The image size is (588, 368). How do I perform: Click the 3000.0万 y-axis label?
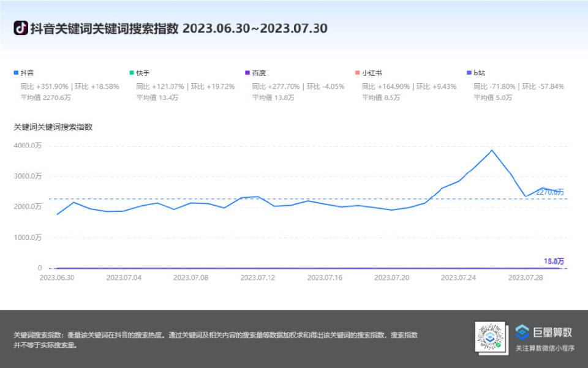pos(28,176)
